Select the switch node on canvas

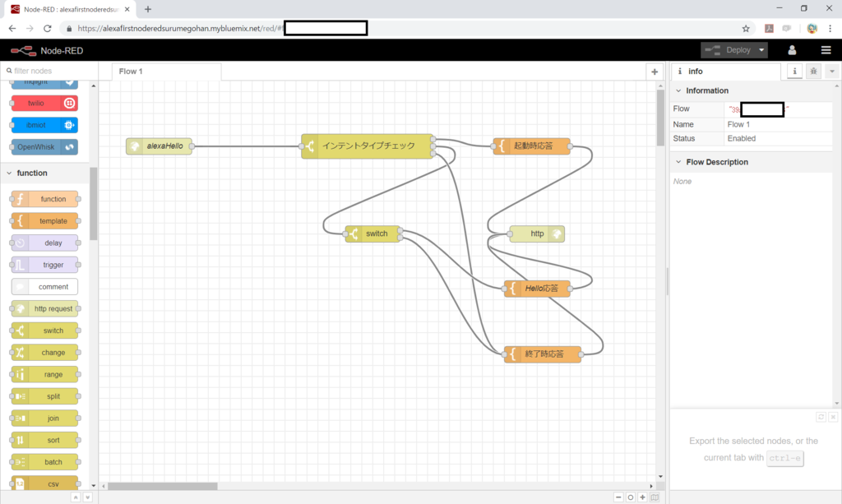[x=372, y=234]
